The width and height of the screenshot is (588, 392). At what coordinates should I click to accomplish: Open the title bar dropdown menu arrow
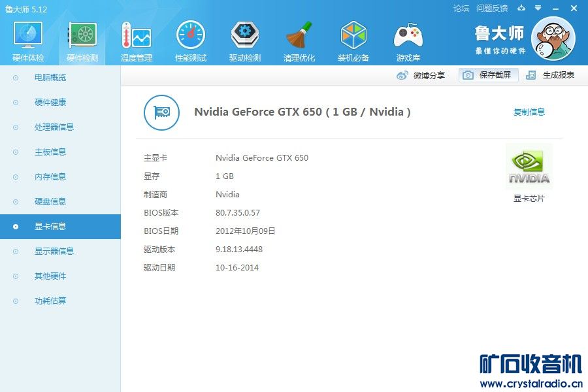(538, 8)
